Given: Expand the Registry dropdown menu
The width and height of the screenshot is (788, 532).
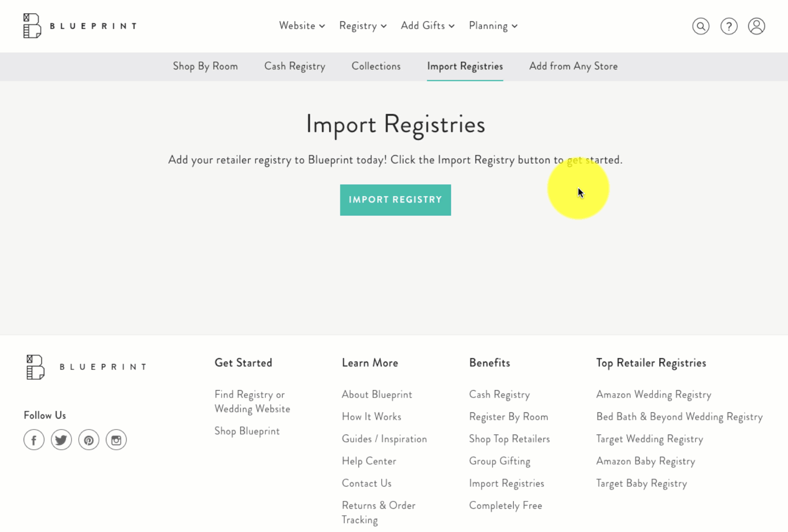Looking at the screenshot, I should pos(363,26).
